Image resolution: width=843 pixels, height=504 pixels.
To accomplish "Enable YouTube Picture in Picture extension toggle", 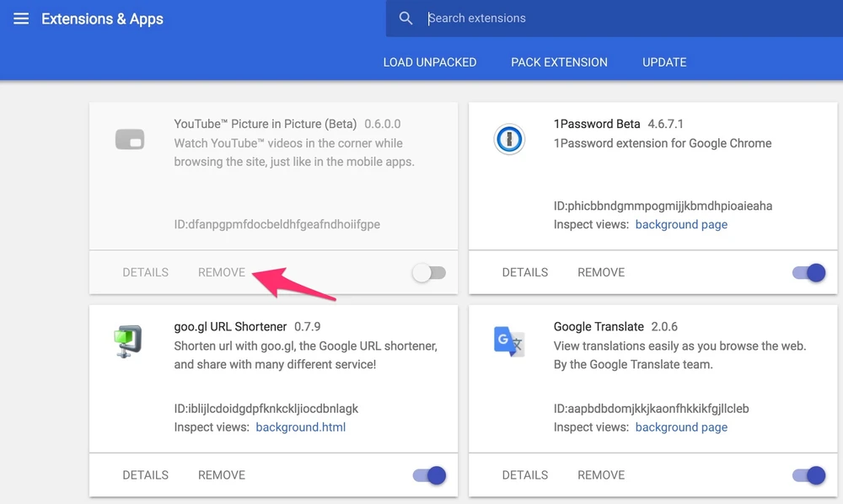I will 429,272.
